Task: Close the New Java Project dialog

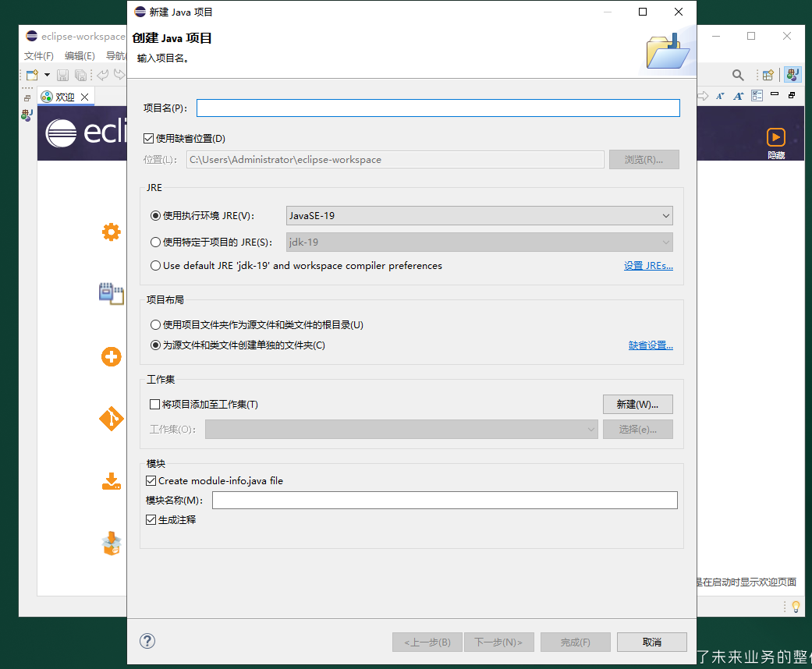Action: coord(679,12)
